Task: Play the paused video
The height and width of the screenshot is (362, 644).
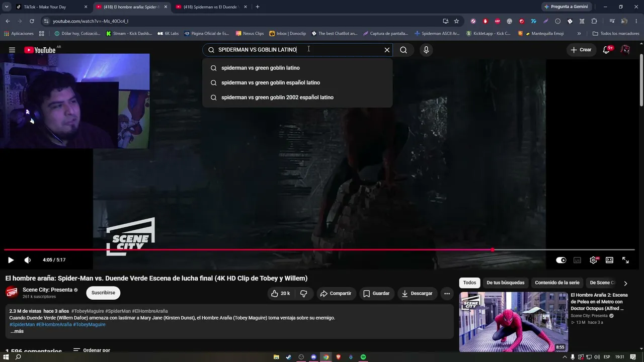Action: 11,260
